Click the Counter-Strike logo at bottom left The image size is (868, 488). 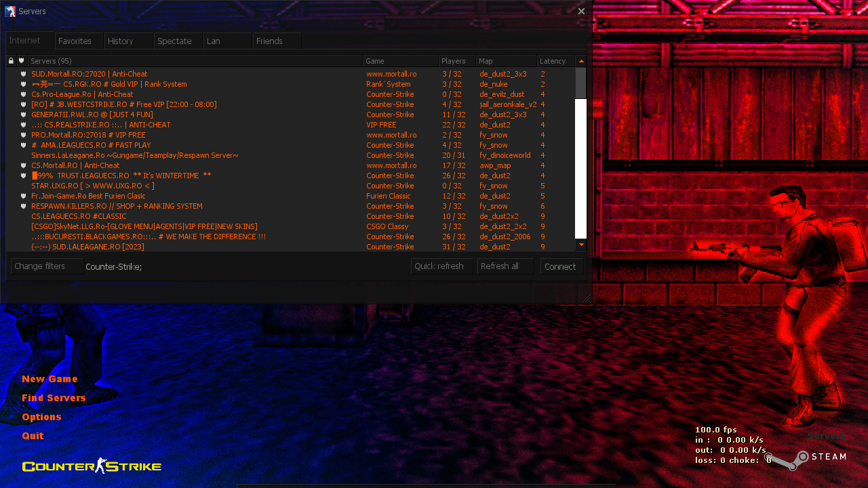tap(92, 466)
